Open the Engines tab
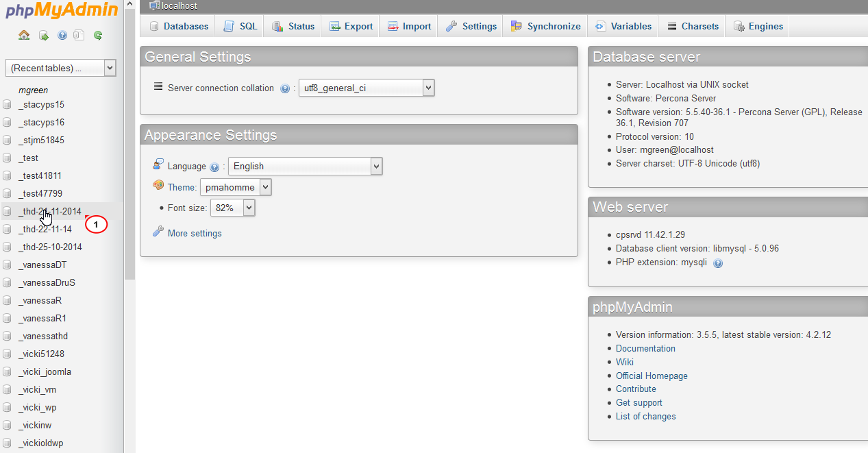The image size is (868, 453). (x=758, y=26)
